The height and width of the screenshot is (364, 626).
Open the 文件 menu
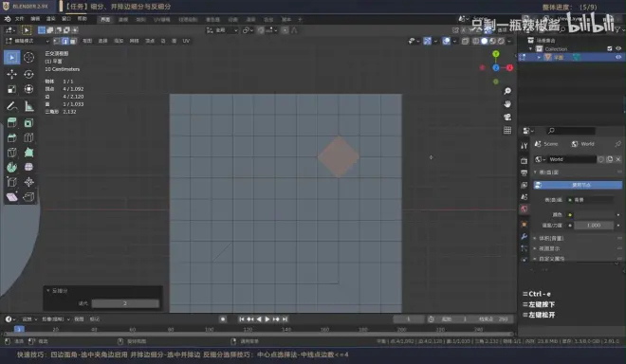click(x=19, y=19)
